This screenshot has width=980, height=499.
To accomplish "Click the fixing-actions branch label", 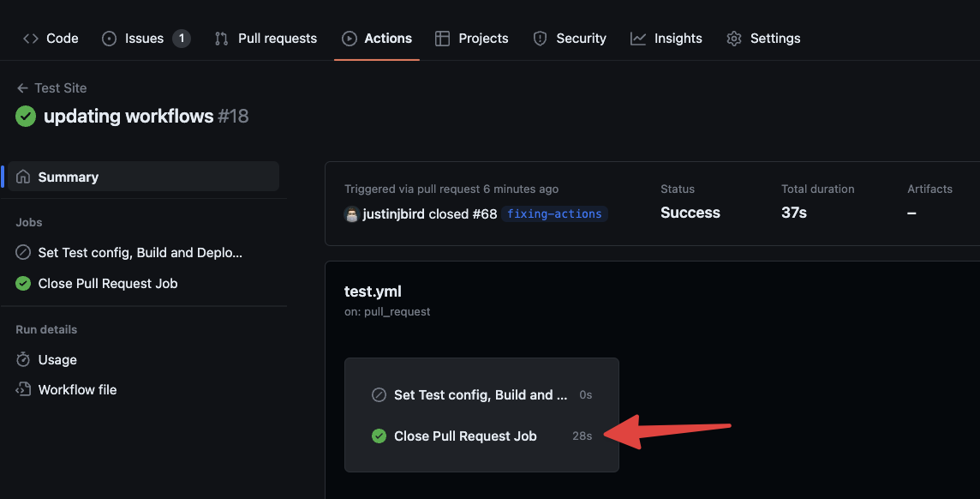I will coord(554,213).
